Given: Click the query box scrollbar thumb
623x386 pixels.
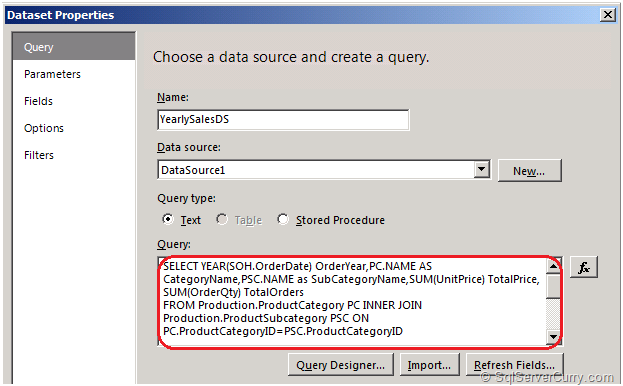Looking at the screenshot, I should (553, 286).
